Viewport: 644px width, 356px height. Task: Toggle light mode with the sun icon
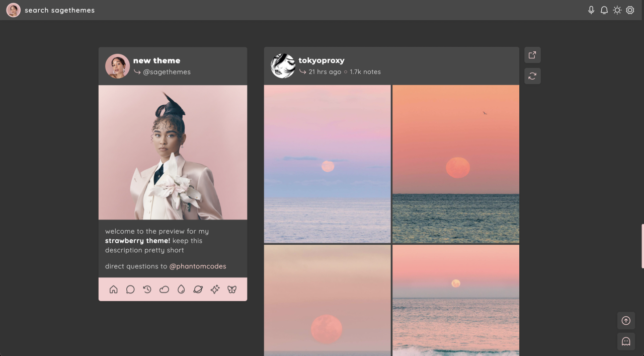[x=617, y=10]
